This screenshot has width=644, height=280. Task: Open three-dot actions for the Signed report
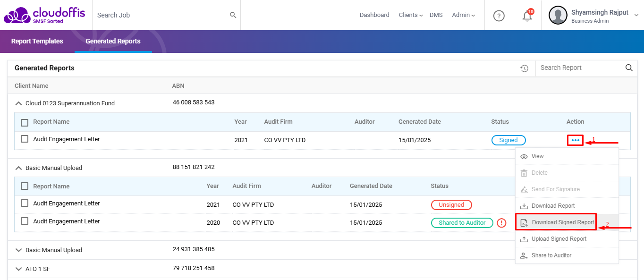pos(575,140)
